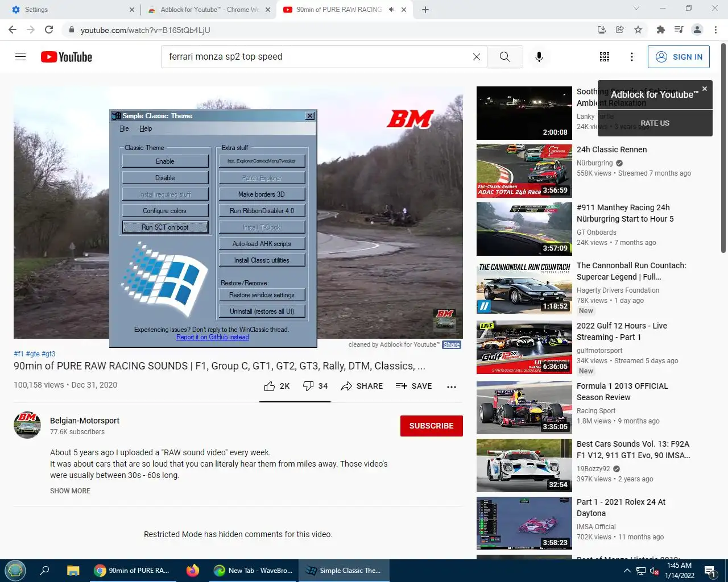
Task: Click Uninstall (restores all UI) button
Action: point(262,311)
